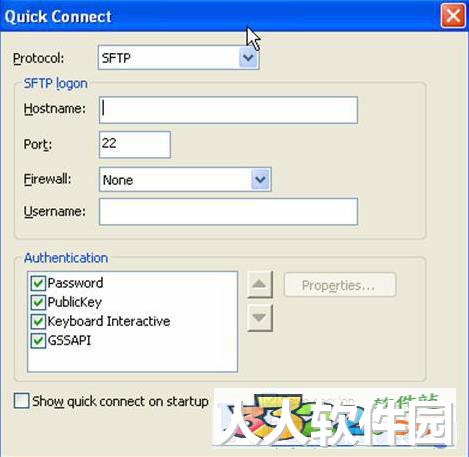This screenshot has width=469, height=457.
Task: Select the None firewall combo box
Action: click(x=185, y=180)
